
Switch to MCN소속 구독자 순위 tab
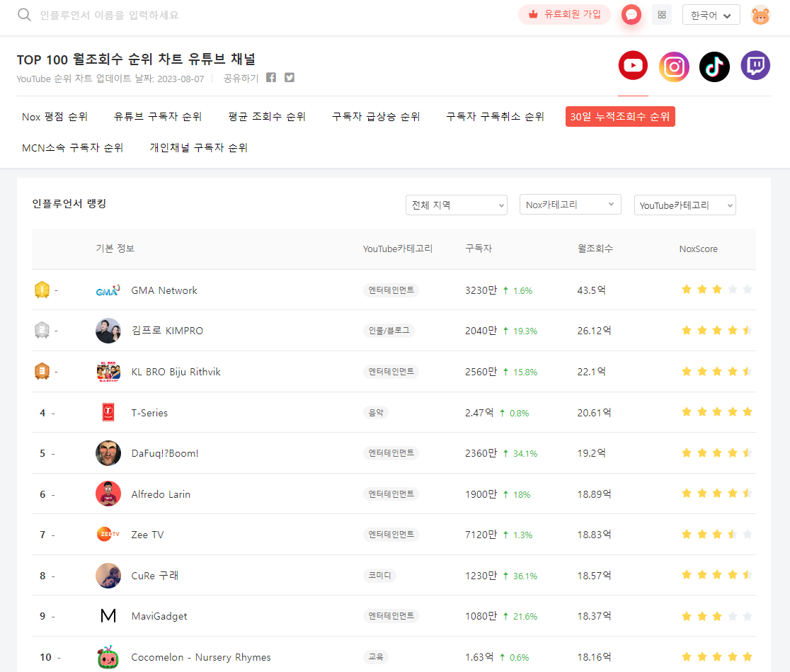72,148
